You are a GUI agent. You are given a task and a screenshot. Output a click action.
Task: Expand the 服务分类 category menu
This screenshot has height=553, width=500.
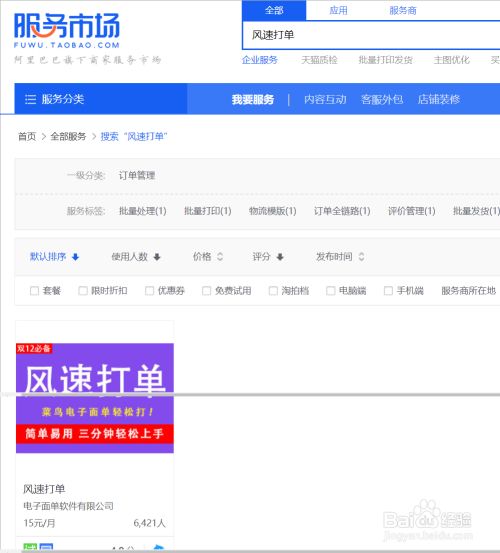coord(100,99)
